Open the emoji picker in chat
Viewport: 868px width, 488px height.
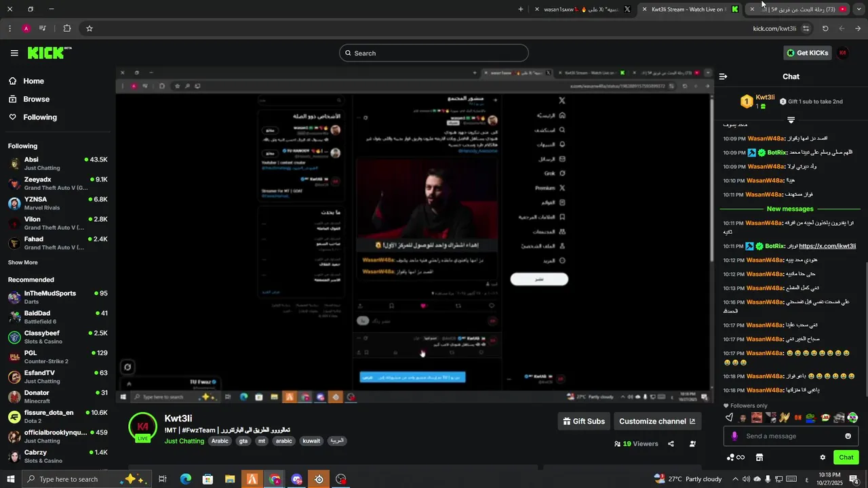point(848,436)
